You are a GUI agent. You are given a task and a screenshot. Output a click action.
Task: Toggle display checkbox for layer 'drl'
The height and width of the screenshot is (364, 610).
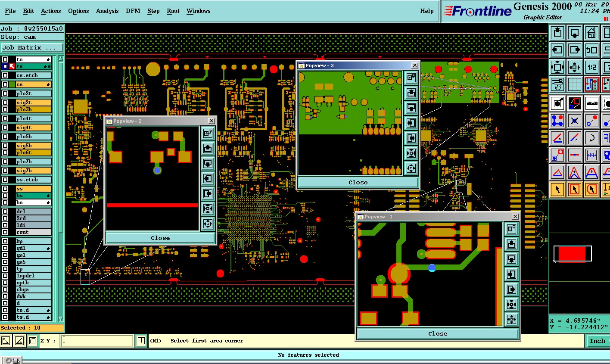(5, 212)
